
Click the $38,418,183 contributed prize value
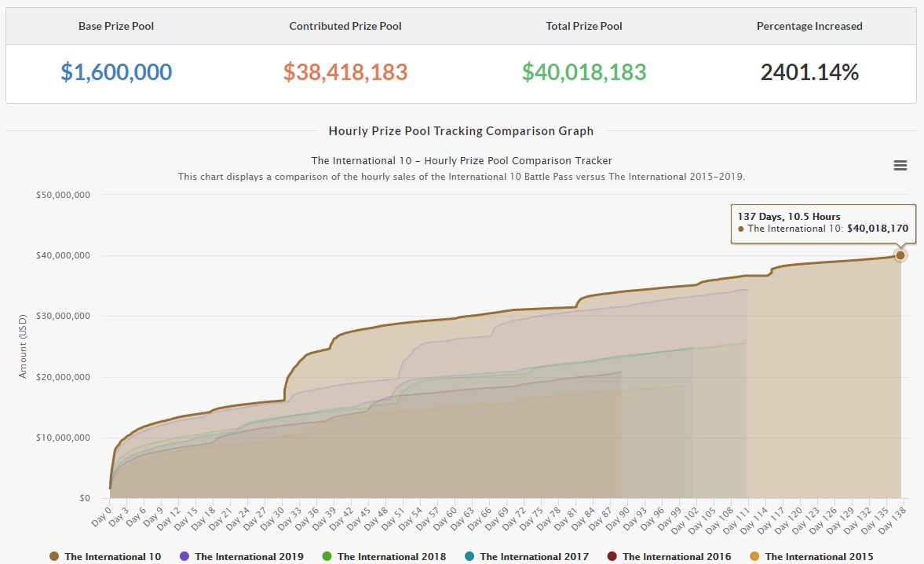(345, 72)
